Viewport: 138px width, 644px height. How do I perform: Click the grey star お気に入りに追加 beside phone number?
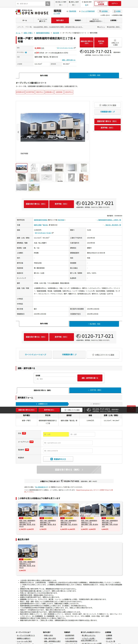[115, 42]
